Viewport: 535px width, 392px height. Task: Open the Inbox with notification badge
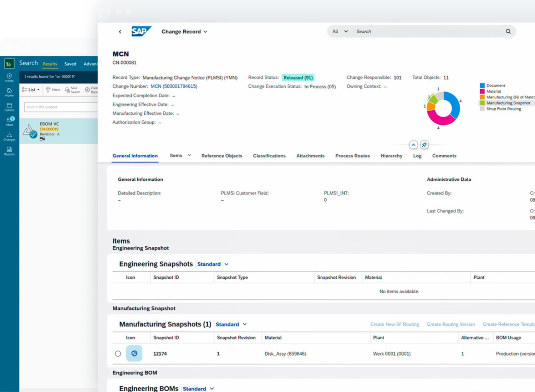(9, 122)
